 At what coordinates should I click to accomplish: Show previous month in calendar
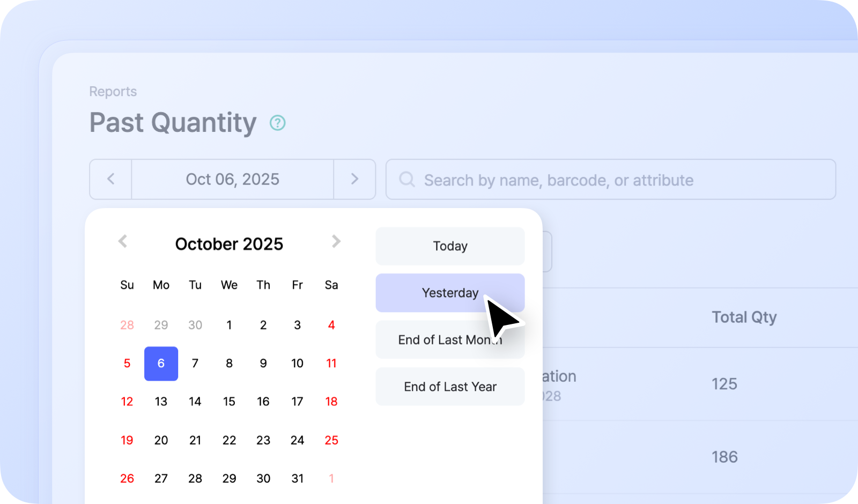pos(123,241)
